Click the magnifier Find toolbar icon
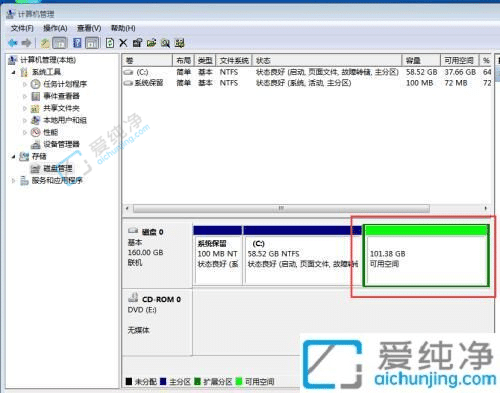The image size is (500, 393). pyautogui.click(x=165, y=43)
